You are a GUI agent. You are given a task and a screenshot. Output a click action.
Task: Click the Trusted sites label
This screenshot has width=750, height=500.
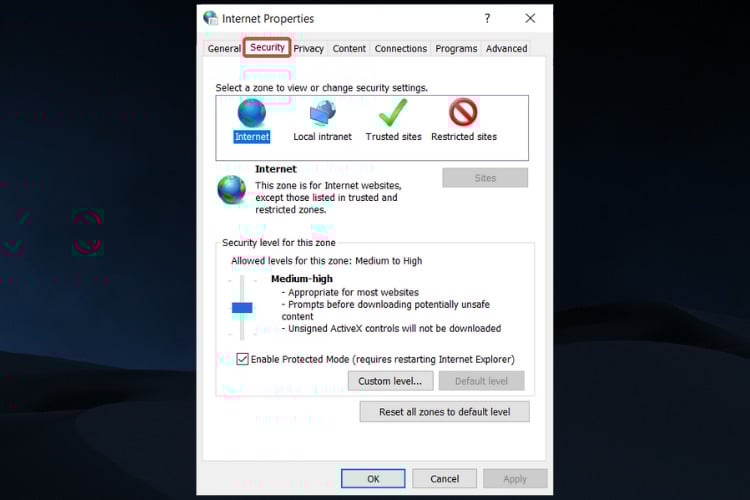click(x=393, y=137)
